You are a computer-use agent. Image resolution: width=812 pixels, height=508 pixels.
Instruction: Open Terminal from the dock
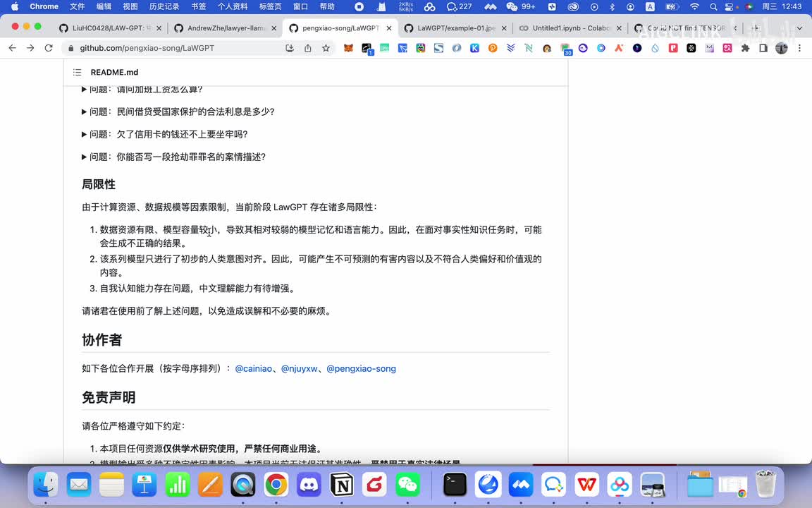click(455, 485)
